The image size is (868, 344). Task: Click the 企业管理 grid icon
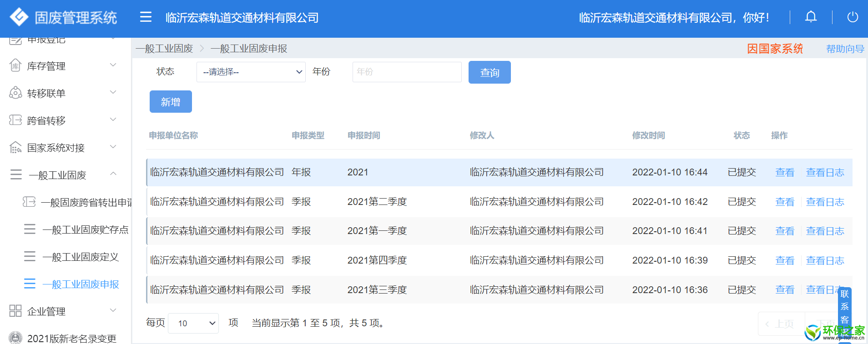click(15, 311)
